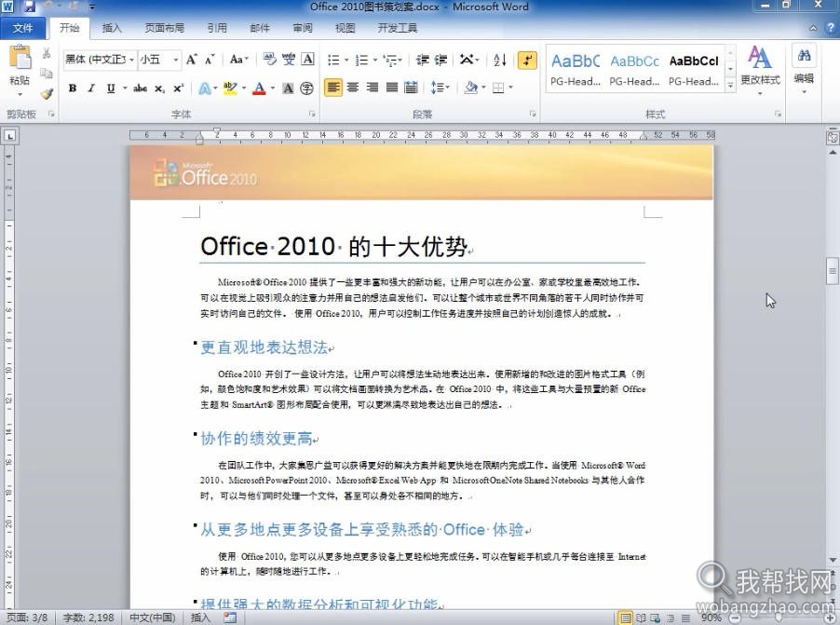This screenshot has height=625, width=840.
Task: Apply a numbered list
Action: click(x=361, y=60)
